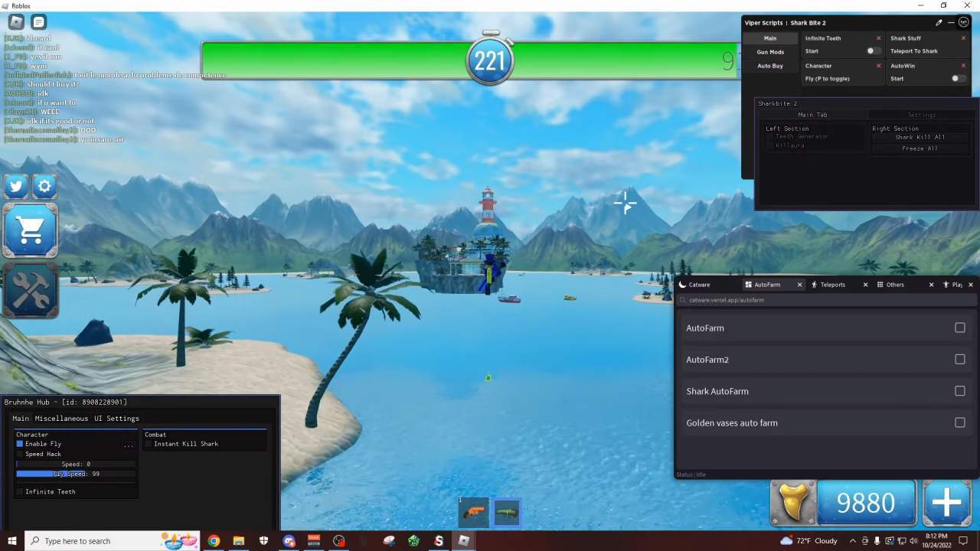
Task: Enable Instant Kill Shark checkbox
Action: pyautogui.click(x=149, y=444)
